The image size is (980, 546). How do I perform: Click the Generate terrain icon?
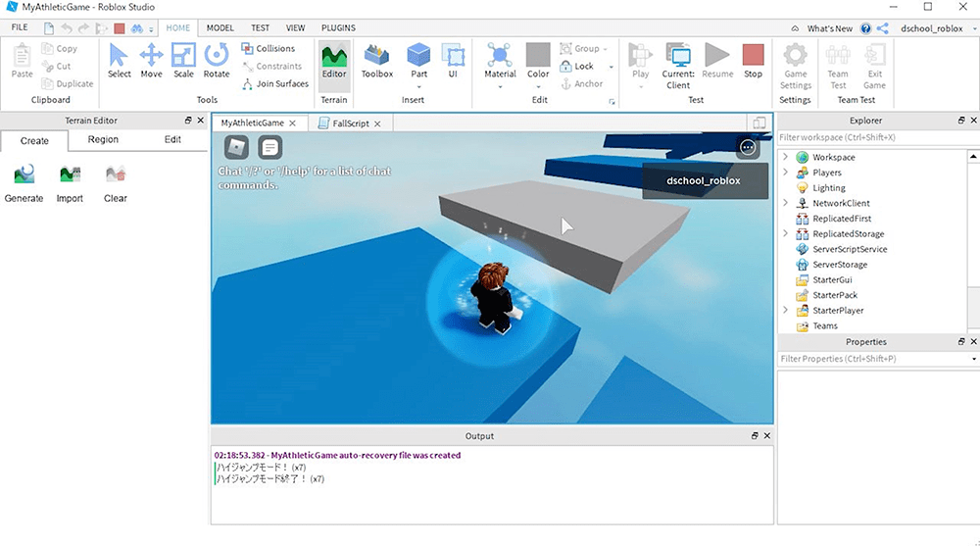(x=24, y=184)
